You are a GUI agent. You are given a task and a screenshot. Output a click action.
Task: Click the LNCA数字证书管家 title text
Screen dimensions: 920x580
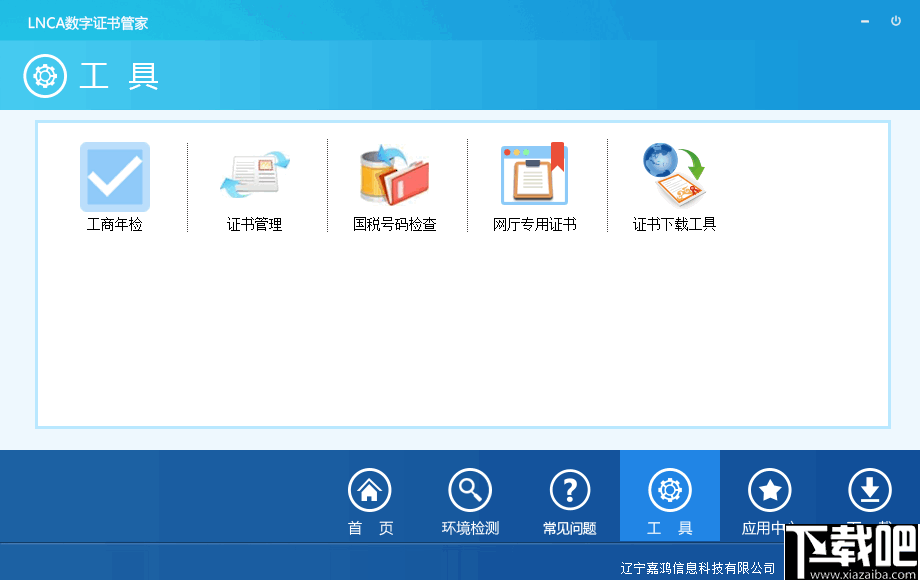88,21
